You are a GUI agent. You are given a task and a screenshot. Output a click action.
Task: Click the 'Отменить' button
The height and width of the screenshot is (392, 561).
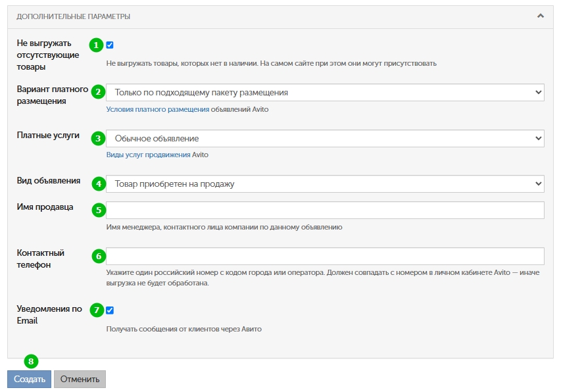click(x=80, y=379)
